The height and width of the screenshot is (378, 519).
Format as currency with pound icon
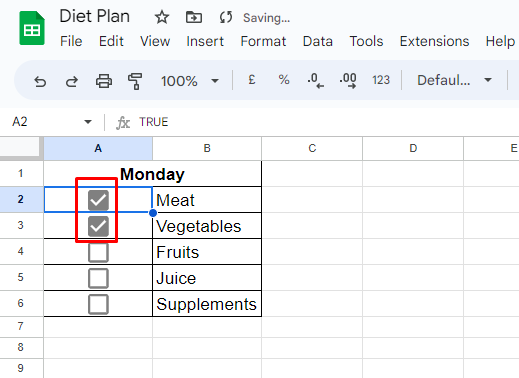click(x=252, y=80)
